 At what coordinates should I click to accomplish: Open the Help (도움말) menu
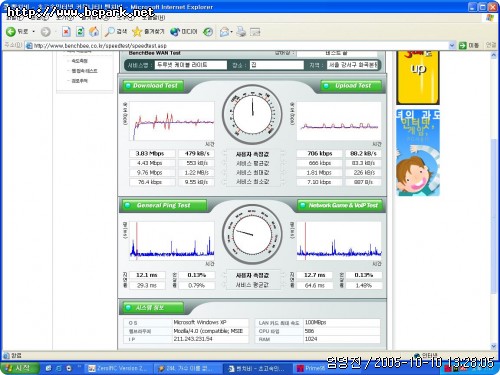153,17
